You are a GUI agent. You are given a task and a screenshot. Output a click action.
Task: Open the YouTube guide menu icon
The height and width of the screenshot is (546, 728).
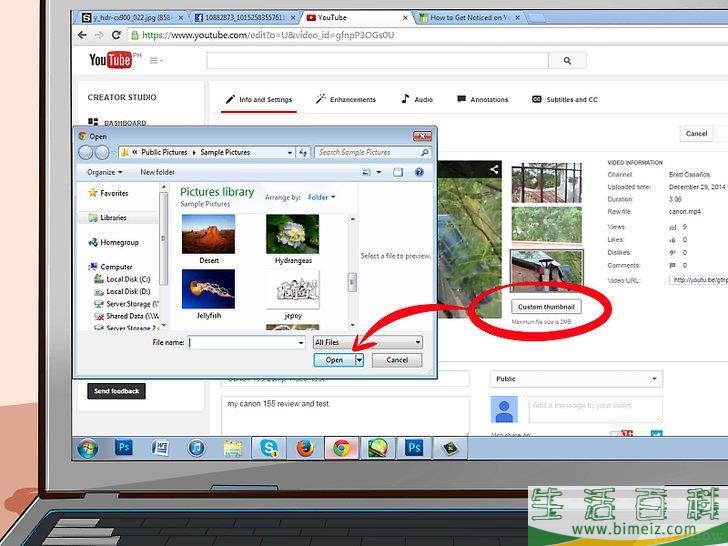point(154,60)
